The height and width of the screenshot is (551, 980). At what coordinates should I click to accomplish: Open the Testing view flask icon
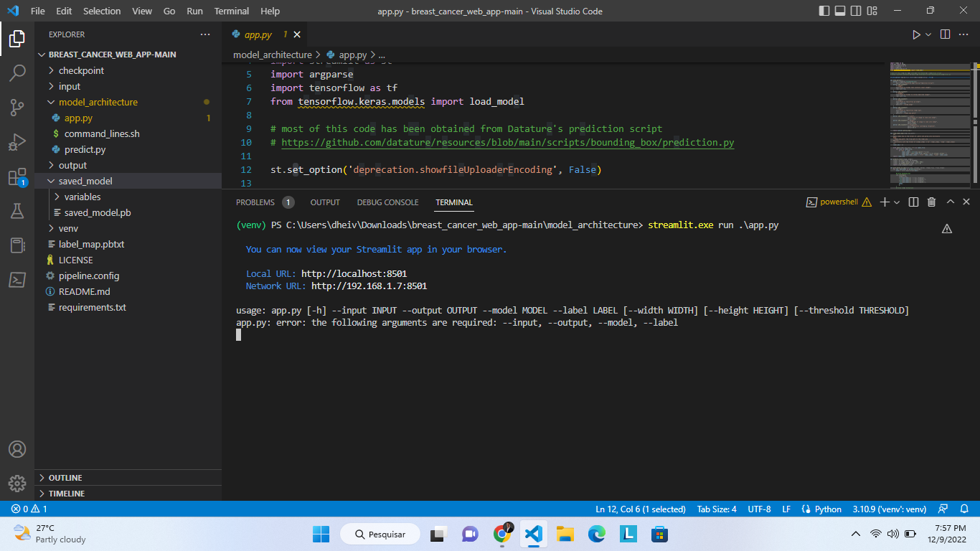click(x=17, y=210)
